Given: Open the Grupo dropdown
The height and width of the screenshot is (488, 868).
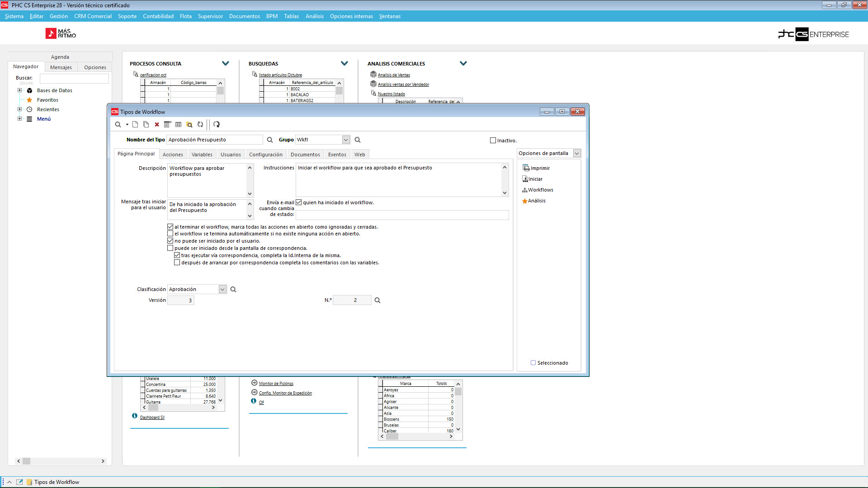Looking at the screenshot, I should click(x=346, y=140).
